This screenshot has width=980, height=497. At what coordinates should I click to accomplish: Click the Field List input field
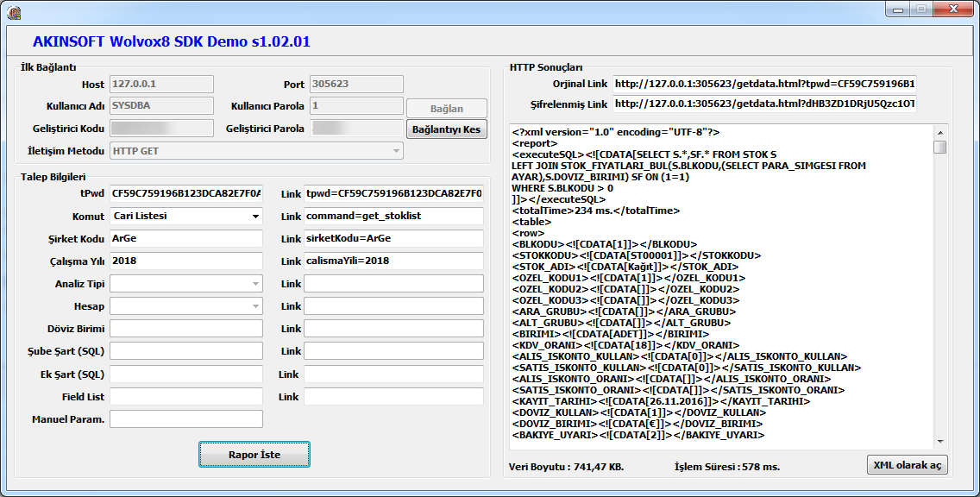(186, 397)
